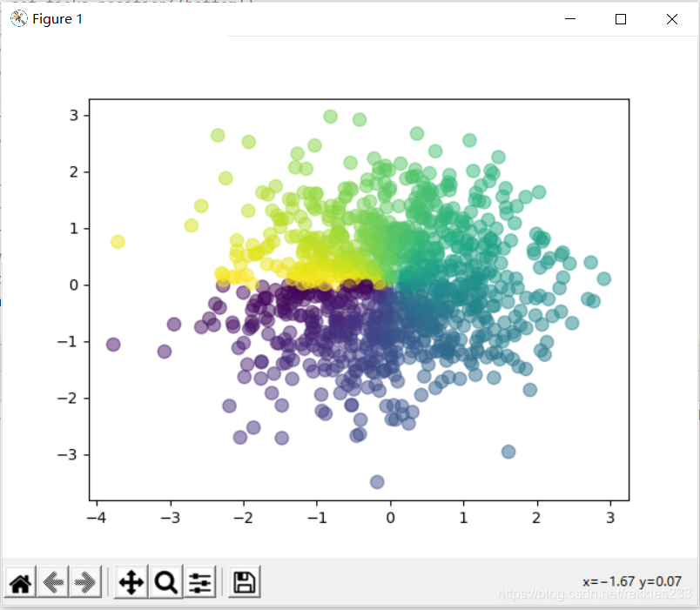Screen dimensions: 700x610
Task: Maximize the Figure 1 window
Action: (x=621, y=19)
